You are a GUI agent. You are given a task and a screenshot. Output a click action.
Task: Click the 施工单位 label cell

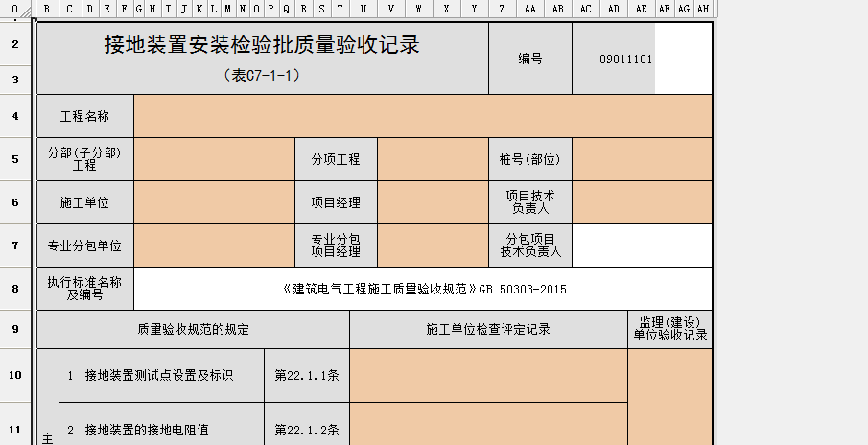85,202
